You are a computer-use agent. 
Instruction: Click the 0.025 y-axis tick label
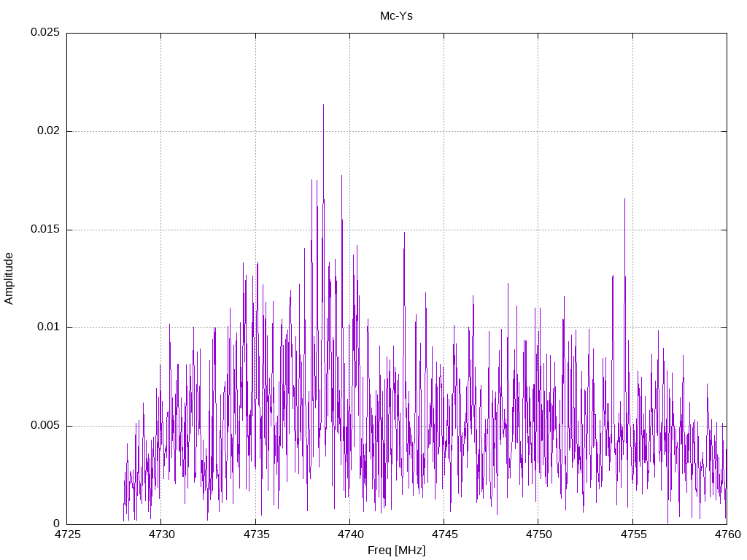(45, 32)
